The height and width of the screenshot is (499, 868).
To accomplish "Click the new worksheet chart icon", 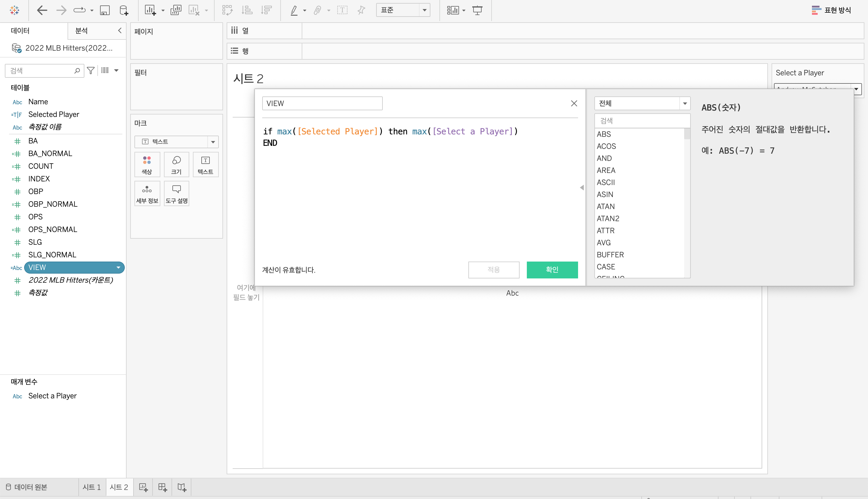I will coord(150,10).
